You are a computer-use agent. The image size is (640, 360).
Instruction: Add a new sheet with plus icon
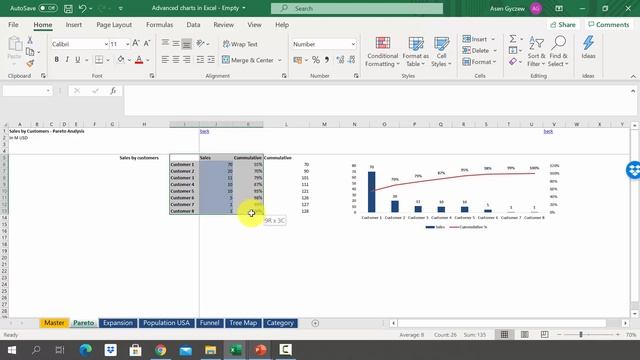click(x=315, y=323)
